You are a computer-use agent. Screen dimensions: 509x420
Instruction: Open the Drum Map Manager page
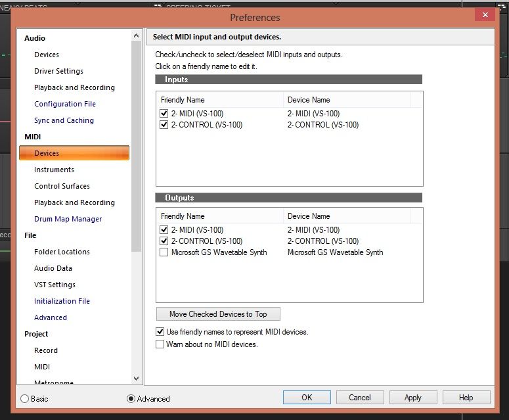68,219
